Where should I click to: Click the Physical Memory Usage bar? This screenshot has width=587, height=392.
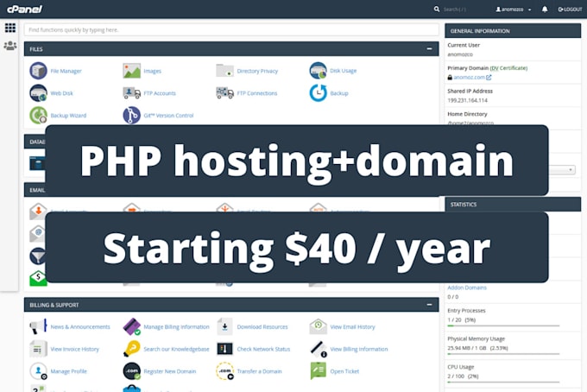tap(503, 354)
